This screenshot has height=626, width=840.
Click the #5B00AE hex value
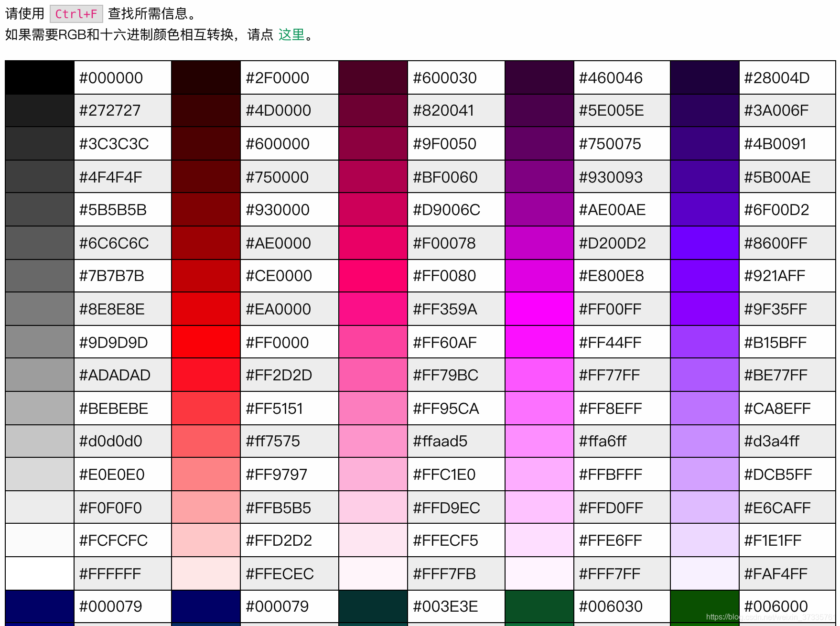point(777,177)
